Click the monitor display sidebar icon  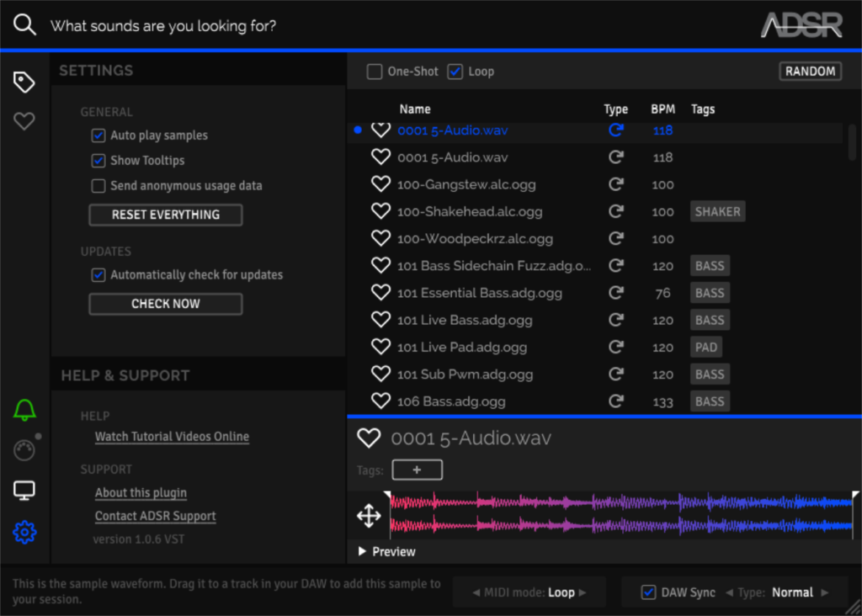tap(24, 491)
